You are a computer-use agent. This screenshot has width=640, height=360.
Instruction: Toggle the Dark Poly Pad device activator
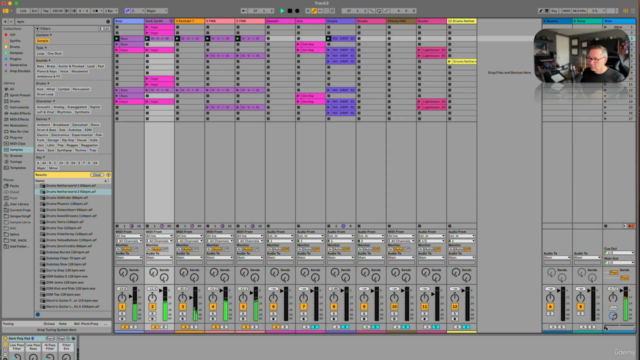coord(6,338)
